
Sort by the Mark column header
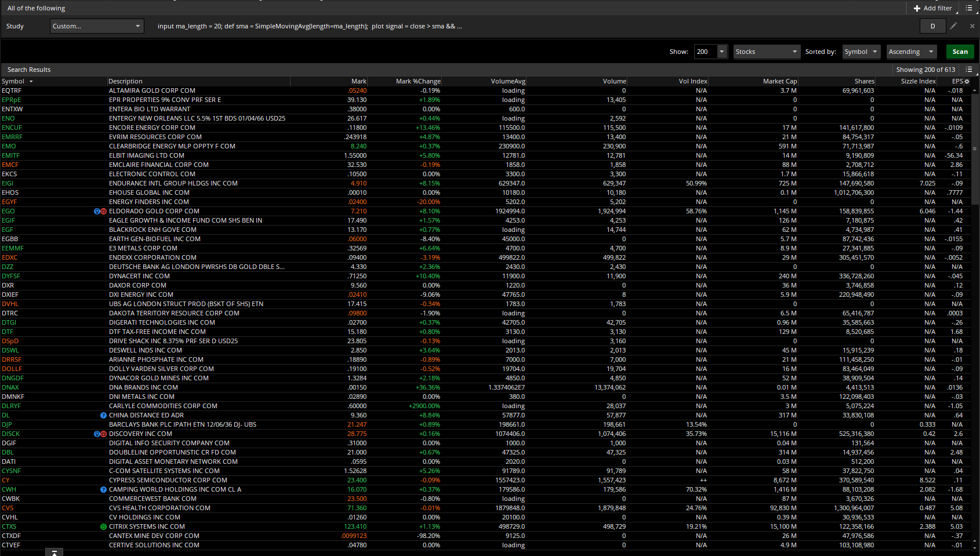click(359, 82)
